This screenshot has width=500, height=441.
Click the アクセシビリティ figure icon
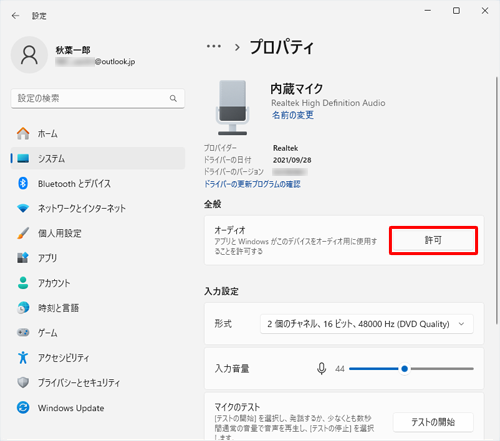(23, 357)
